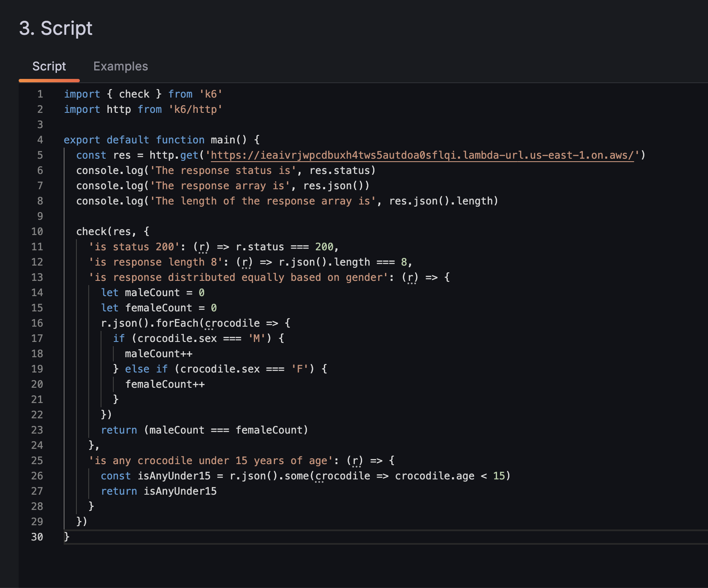The width and height of the screenshot is (708, 588).
Task: Click 'return (maleCount === femaleCount)' line
Action: tap(205, 430)
